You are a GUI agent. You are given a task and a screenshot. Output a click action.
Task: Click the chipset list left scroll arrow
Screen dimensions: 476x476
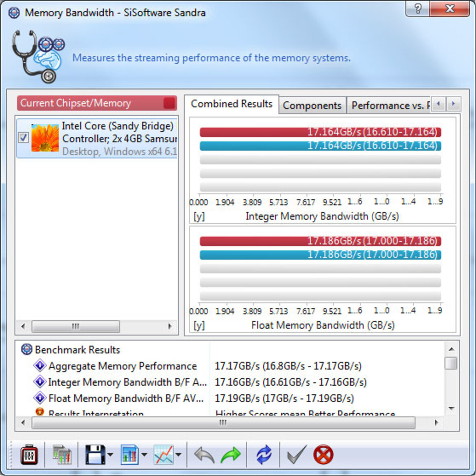point(23,326)
